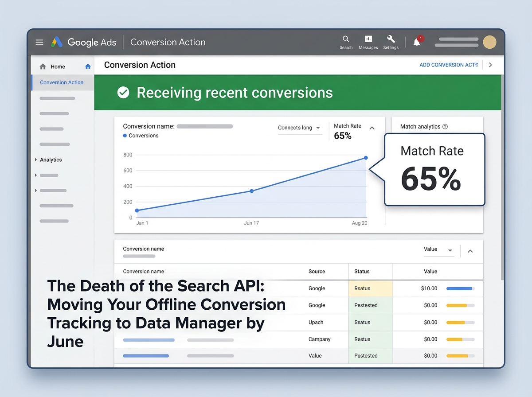Screen dimensions: 532x397
Task: Click the Value column header
Action: click(430, 272)
